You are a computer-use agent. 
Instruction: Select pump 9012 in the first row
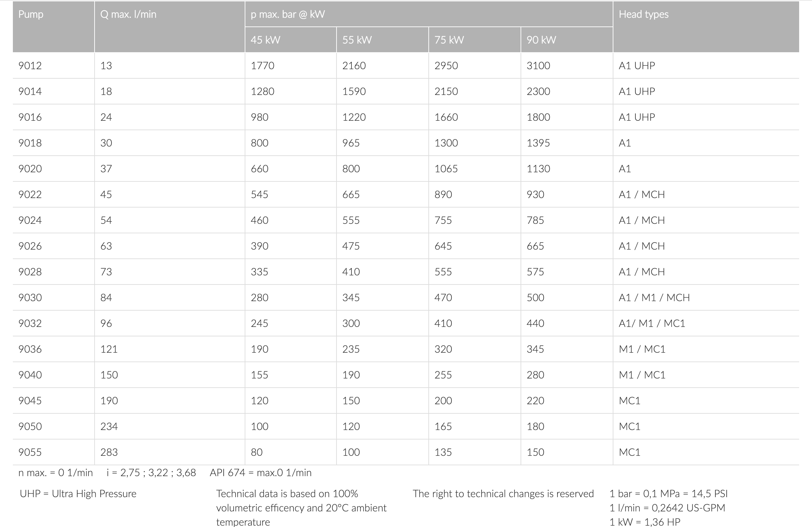point(30,65)
